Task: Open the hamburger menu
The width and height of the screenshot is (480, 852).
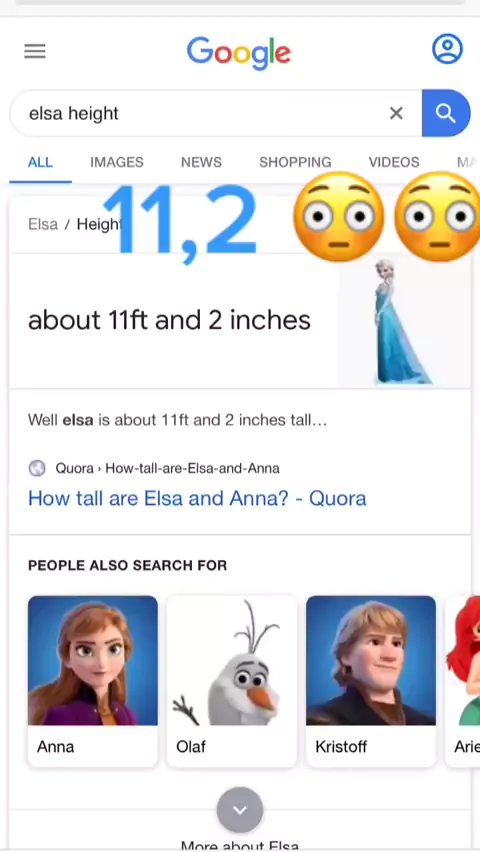Action: pyautogui.click(x=35, y=52)
